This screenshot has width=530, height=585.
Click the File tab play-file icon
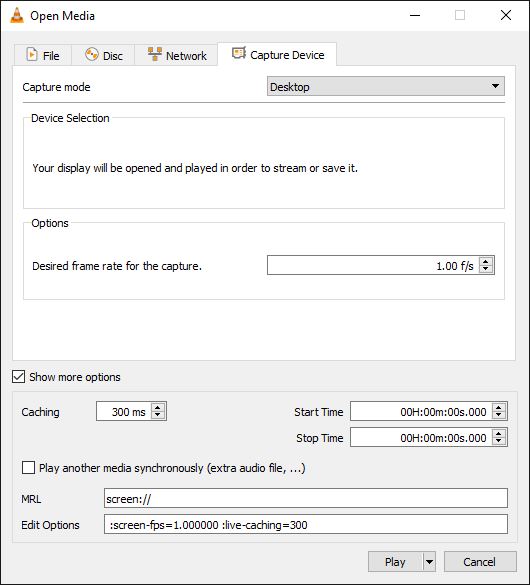pyautogui.click(x=32, y=55)
